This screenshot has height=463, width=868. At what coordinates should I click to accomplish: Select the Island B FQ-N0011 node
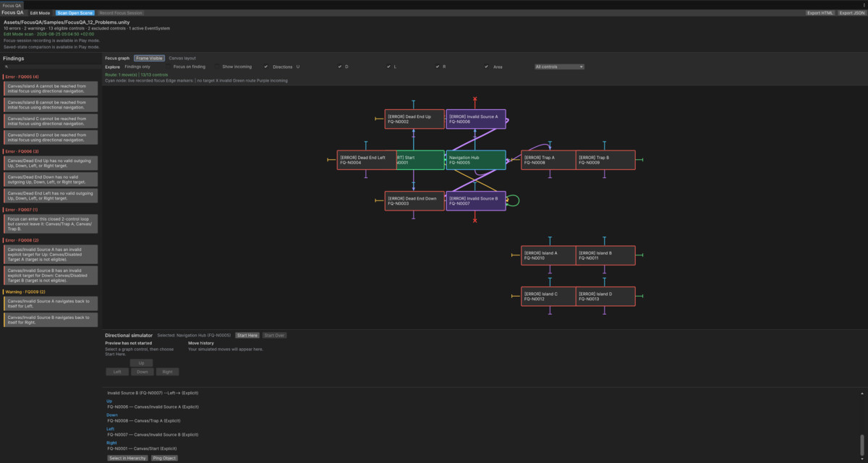[x=605, y=255]
